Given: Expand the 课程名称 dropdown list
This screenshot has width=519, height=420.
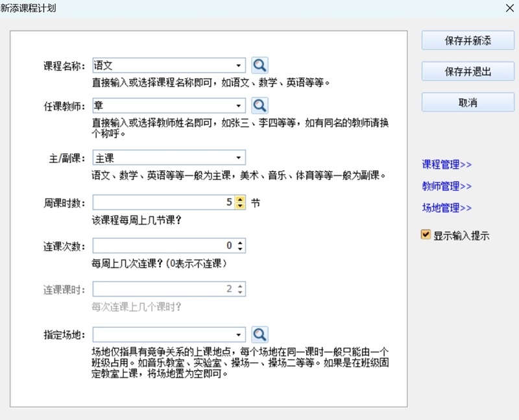Looking at the screenshot, I should point(239,65).
